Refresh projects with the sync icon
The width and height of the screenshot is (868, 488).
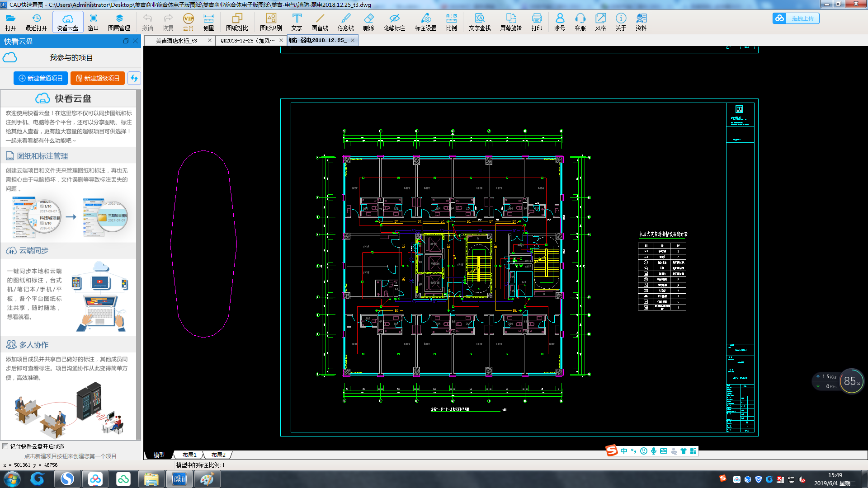click(x=134, y=78)
